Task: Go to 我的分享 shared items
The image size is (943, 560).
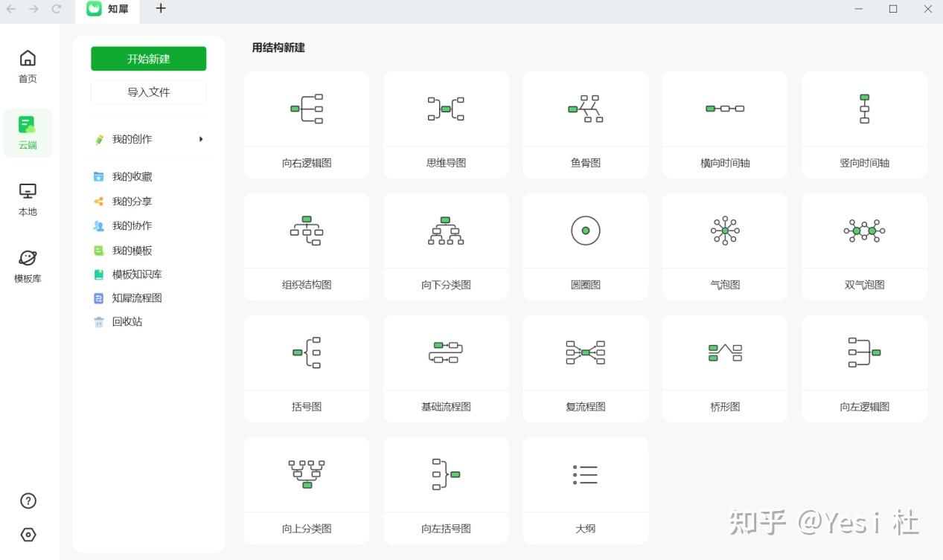Action: pos(132,202)
